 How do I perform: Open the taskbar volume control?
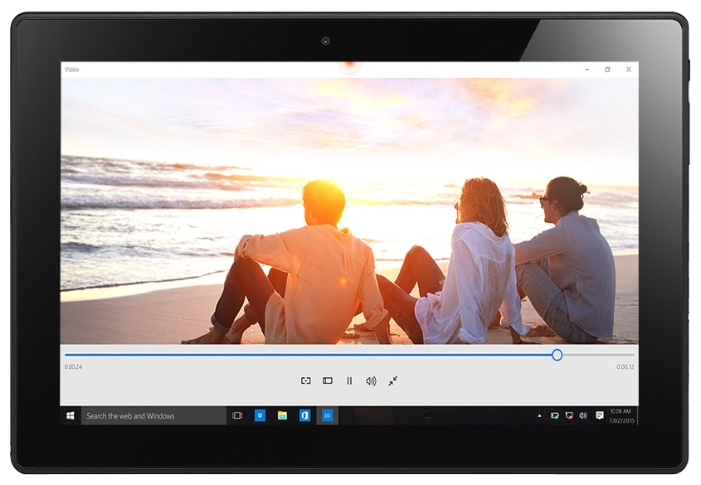583,415
